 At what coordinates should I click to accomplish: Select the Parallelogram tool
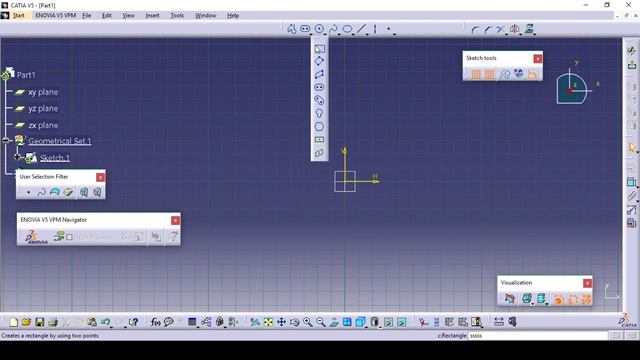pyautogui.click(x=320, y=74)
